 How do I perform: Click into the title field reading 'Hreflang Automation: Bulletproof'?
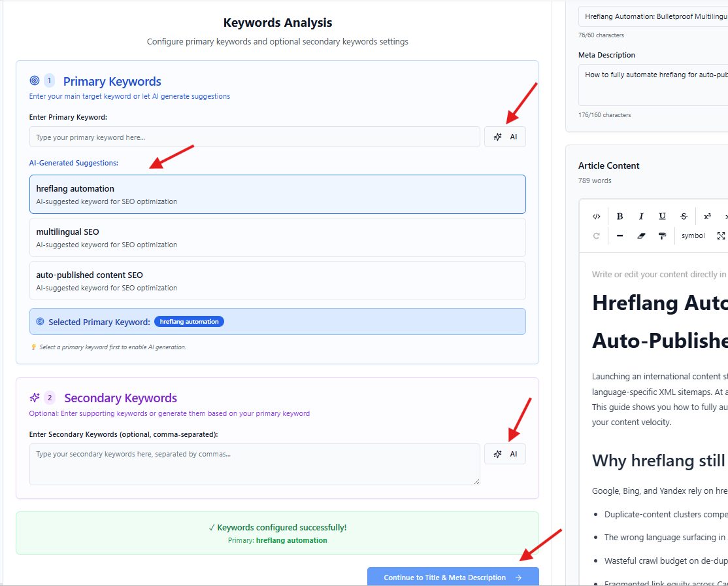653,16
